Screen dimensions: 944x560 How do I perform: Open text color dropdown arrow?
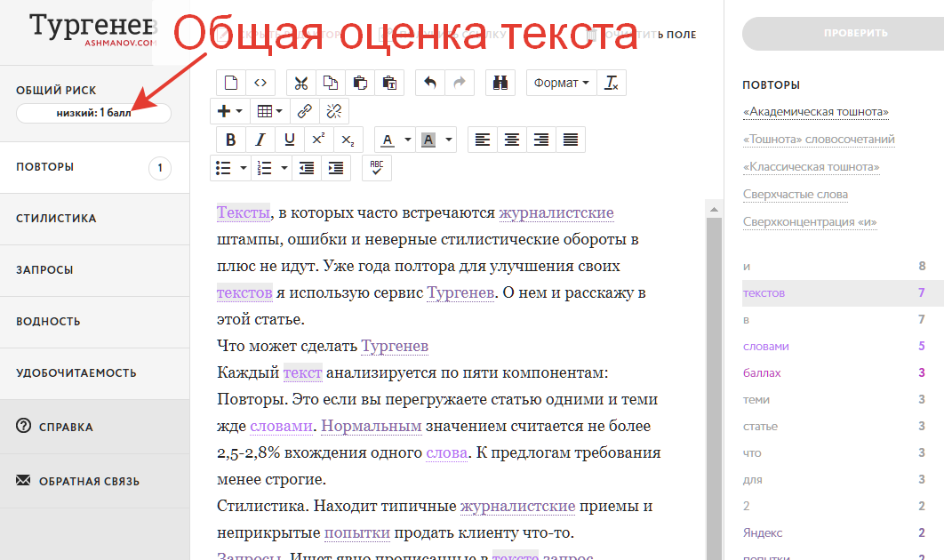(408, 140)
